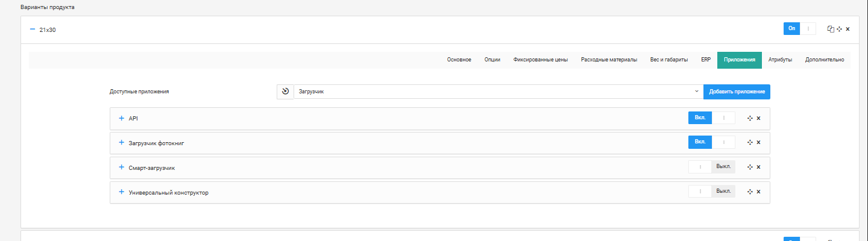
Task: Click the move handle icon for variant 21x30
Action: tap(839, 29)
